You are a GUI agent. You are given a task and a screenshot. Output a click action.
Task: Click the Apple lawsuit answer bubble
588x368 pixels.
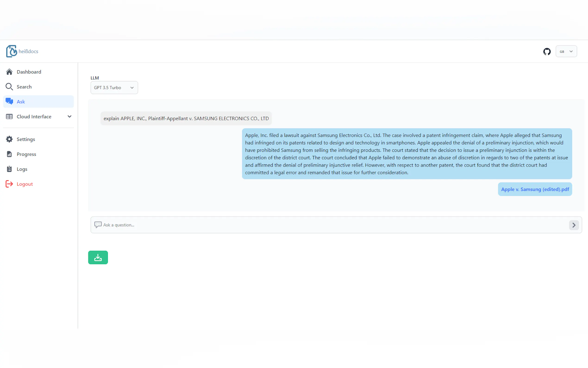tap(407, 154)
